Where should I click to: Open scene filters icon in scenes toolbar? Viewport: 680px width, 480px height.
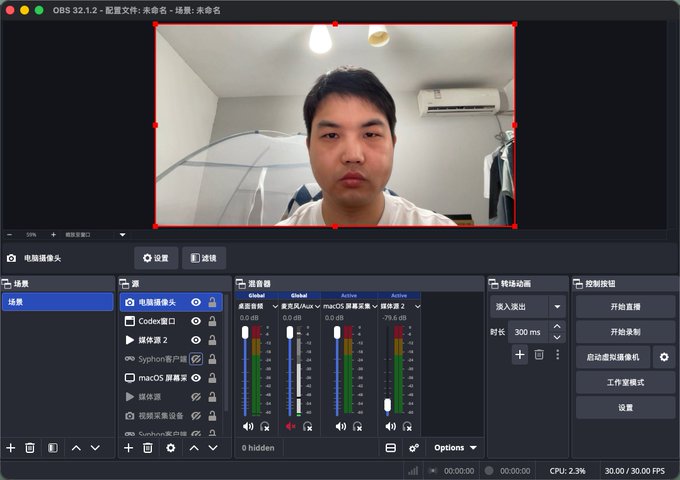tap(52, 448)
